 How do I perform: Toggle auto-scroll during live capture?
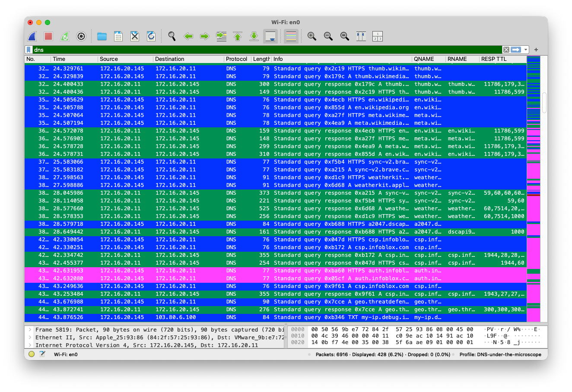[x=270, y=37]
